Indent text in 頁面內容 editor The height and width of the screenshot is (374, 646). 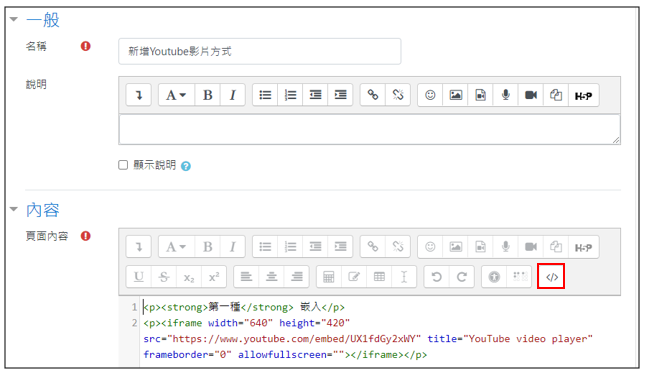pyautogui.click(x=340, y=247)
